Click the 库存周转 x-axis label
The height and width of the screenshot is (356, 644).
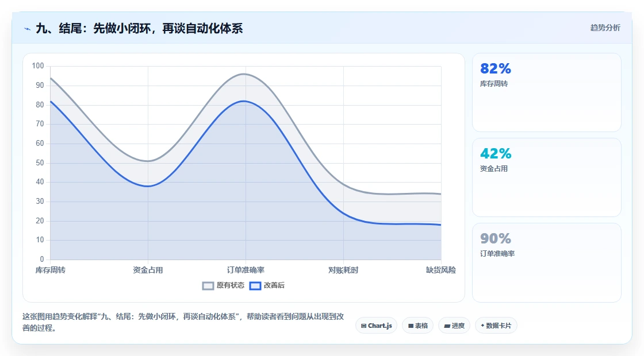pyautogui.click(x=50, y=270)
